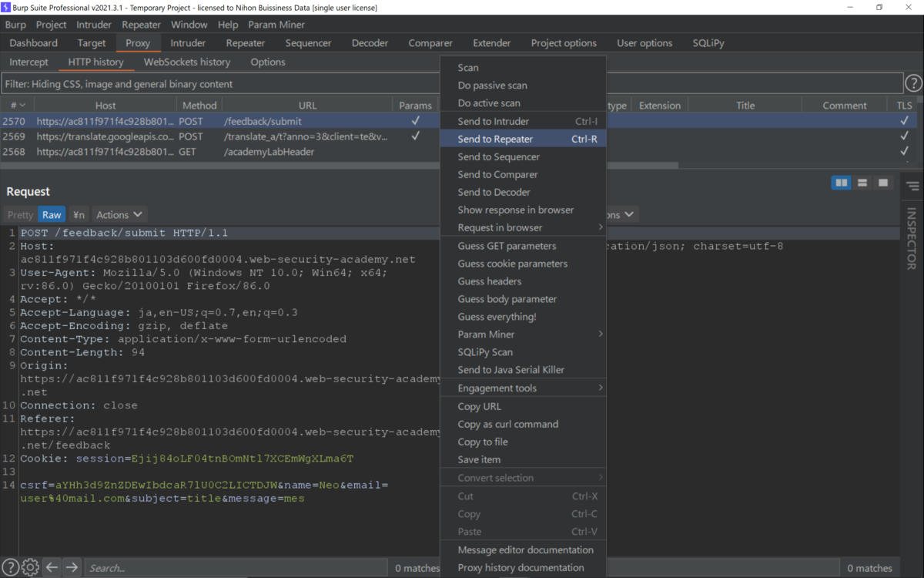Switch to the stacked top/bottom view layout
This screenshot has height=578, width=924.
862,183
